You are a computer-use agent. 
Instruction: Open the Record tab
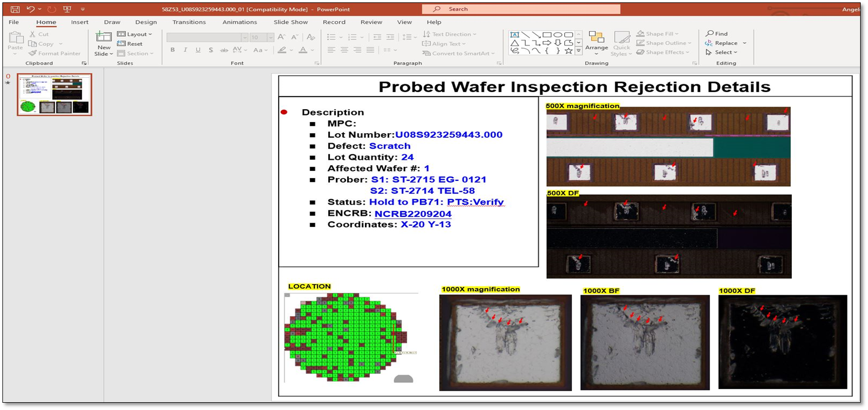tap(334, 22)
